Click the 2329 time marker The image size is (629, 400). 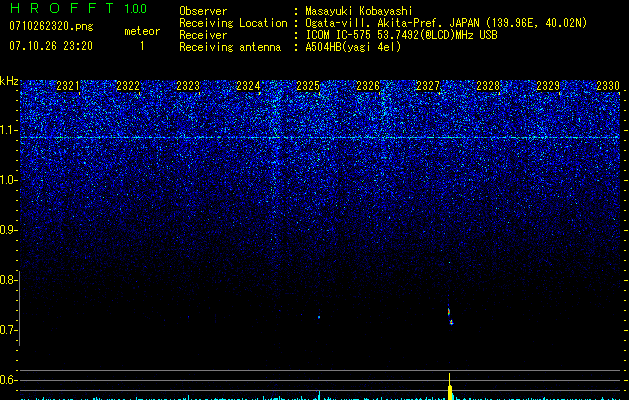click(x=548, y=86)
